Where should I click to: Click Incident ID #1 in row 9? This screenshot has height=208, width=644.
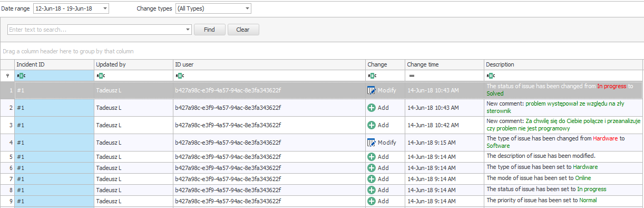coord(54,201)
